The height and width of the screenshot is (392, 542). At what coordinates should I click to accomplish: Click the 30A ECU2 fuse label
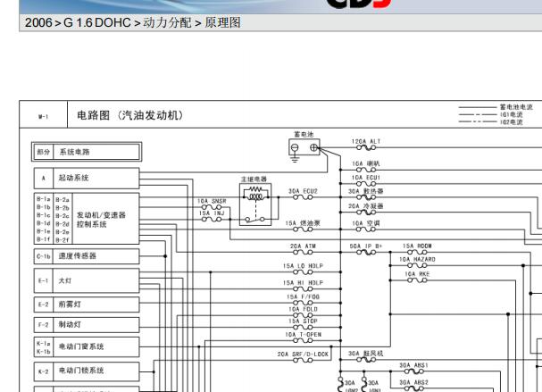[304, 191]
